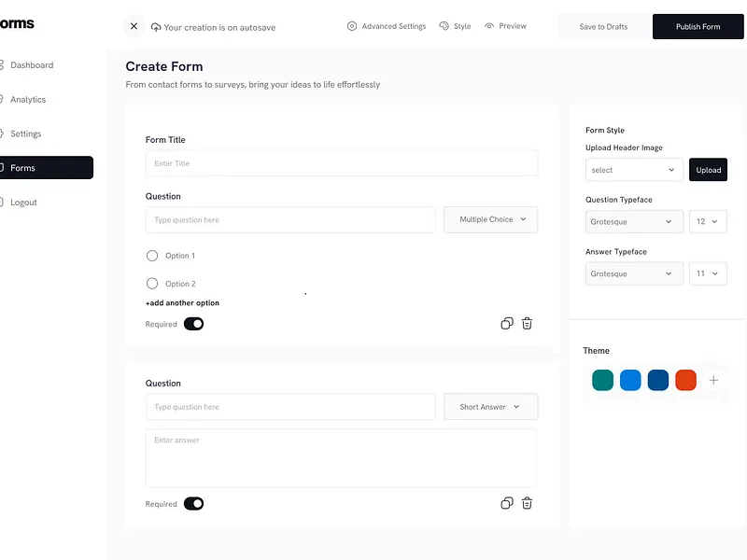Select the red theme color
The width and height of the screenshot is (747, 560).
click(685, 380)
